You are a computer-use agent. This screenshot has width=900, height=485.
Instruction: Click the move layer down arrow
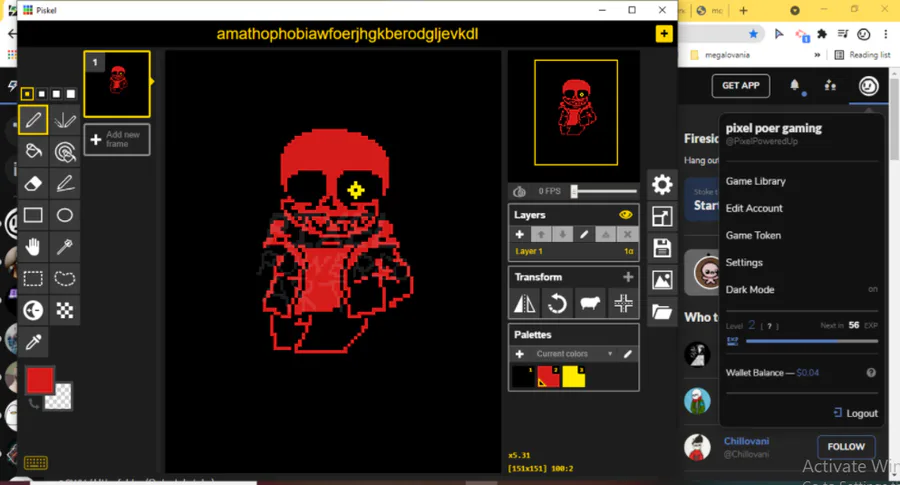(562, 234)
